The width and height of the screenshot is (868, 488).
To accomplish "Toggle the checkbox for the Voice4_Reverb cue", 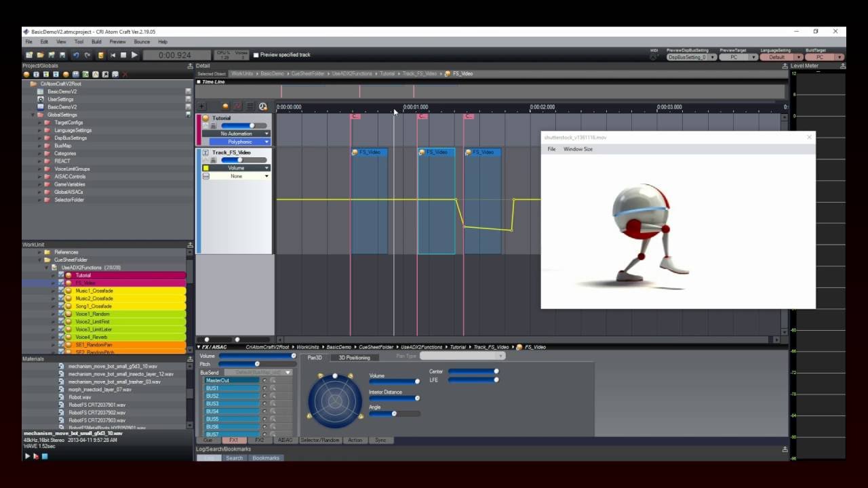I will point(61,337).
